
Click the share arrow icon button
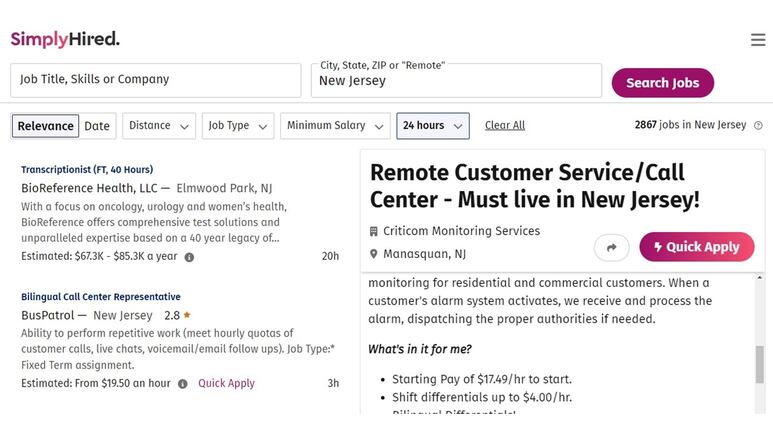[x=611, y=247]
